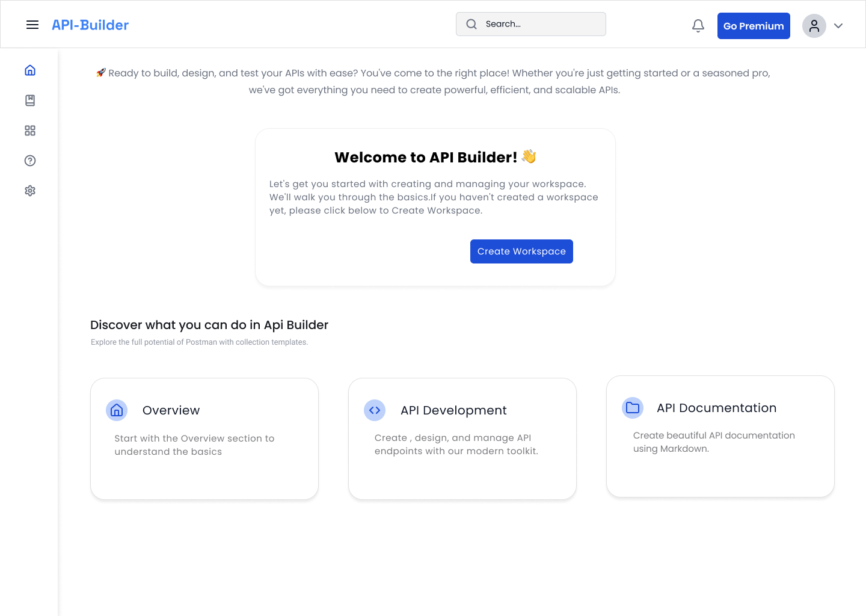
Task: Click the rocket emoji in intro text
Action: click(101, 73)
